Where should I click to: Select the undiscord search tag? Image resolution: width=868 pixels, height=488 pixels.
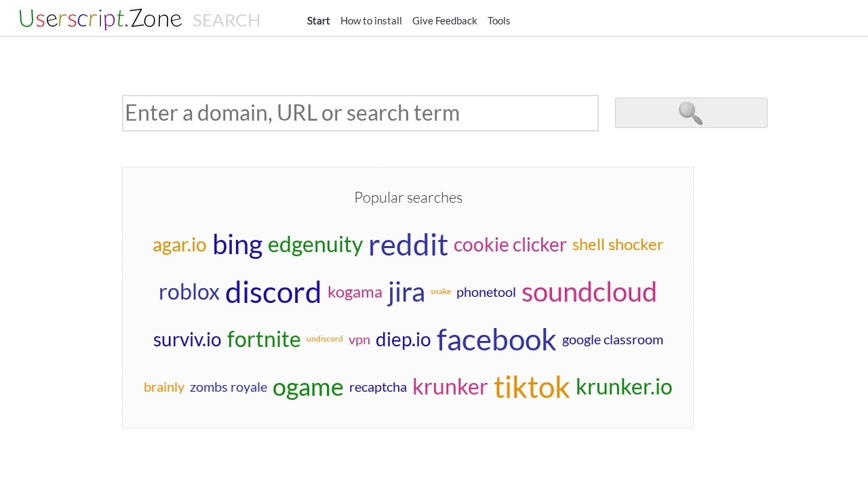pos(324,339)
